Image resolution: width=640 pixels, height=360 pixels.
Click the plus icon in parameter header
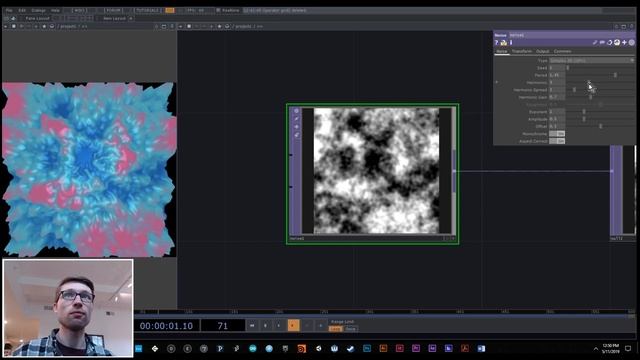tap(624, 42)
